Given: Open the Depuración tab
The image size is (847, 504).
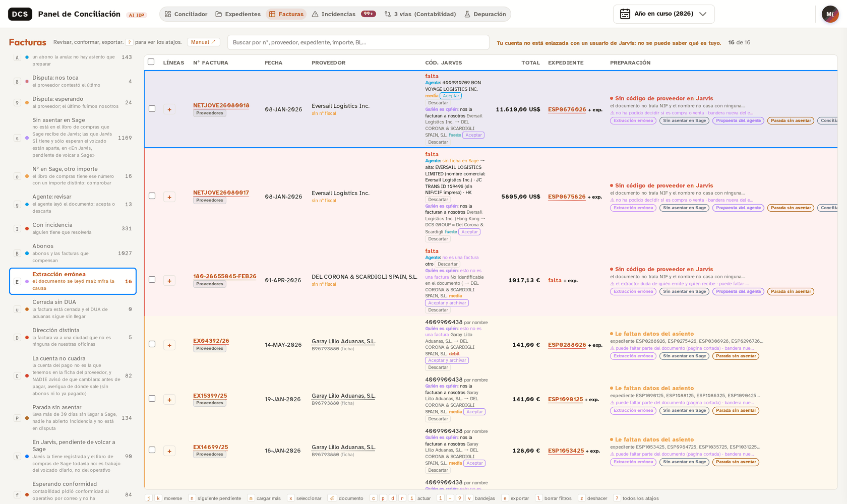Looking at the screenshot, I should click(485, 14).
